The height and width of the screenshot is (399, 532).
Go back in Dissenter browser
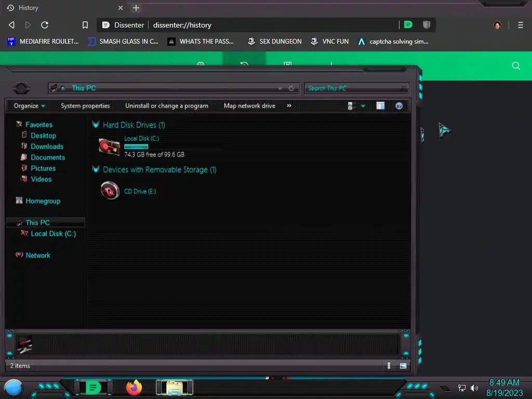click(x=11, y=25)
